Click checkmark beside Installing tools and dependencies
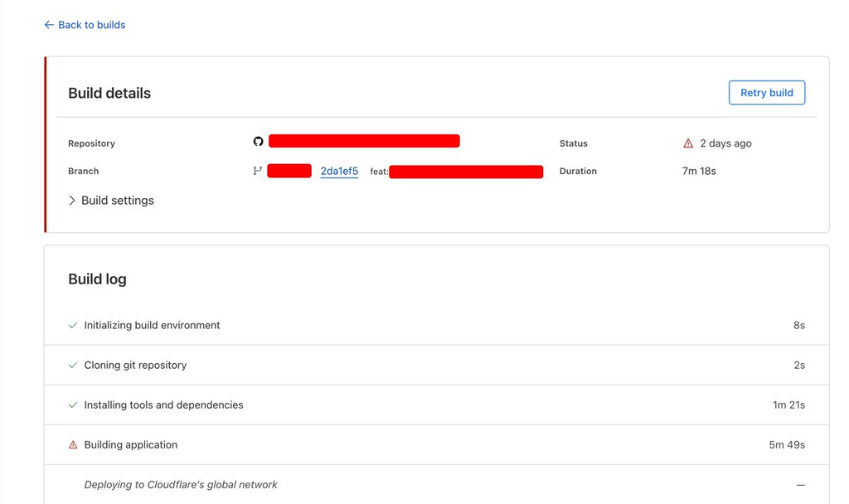 coord(73,405)
